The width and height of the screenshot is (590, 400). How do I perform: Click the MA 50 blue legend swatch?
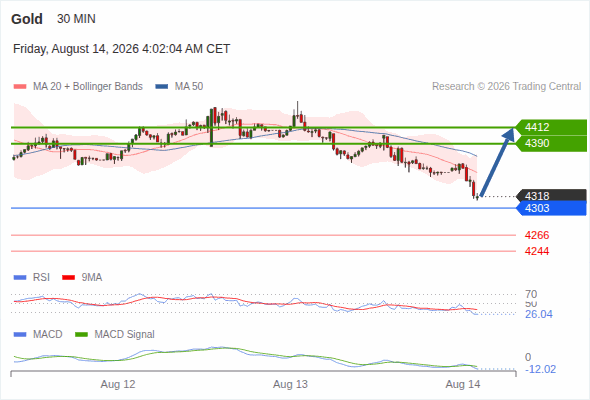click(x=162, y=87)
